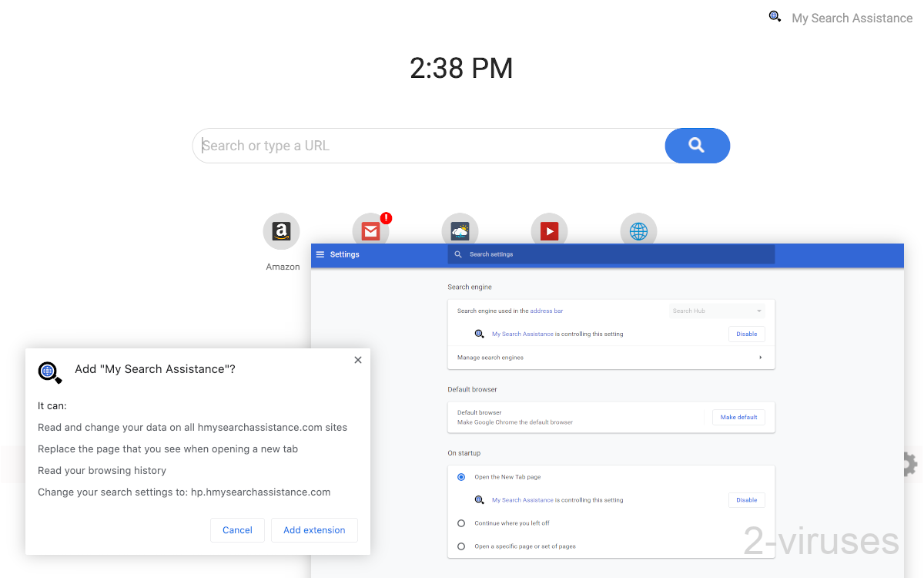Screen dimensions: 924x578
Task: Click the magnifier in the Search settings bar
Action: (459, 254)
